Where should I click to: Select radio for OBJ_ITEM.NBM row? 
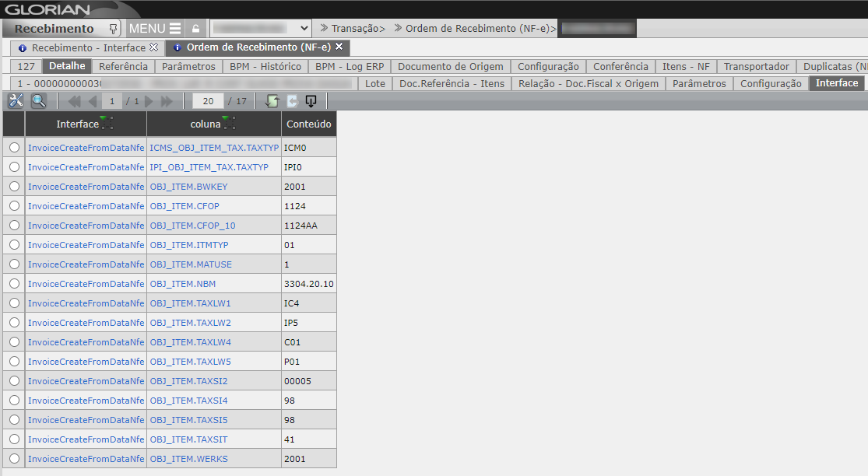[x=14, y=283]
